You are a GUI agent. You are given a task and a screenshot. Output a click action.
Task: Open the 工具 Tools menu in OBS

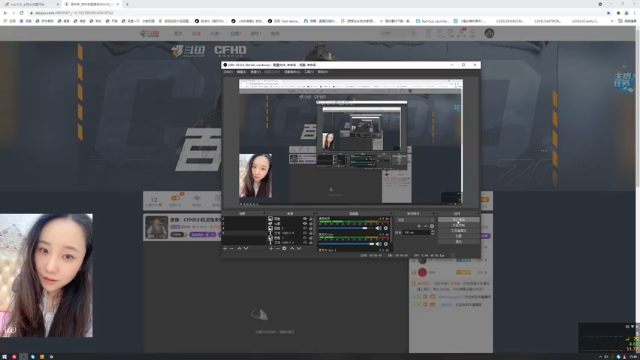[309, 72]
